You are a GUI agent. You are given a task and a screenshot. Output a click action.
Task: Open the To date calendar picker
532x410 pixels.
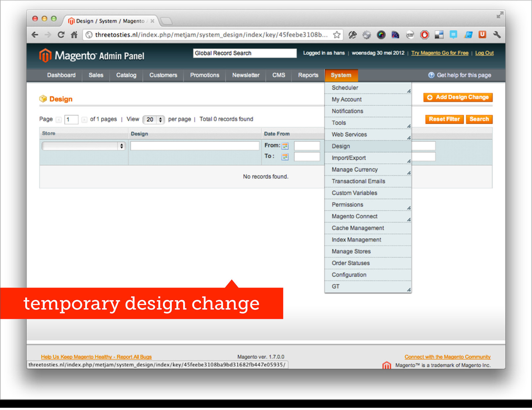point(285,157)
